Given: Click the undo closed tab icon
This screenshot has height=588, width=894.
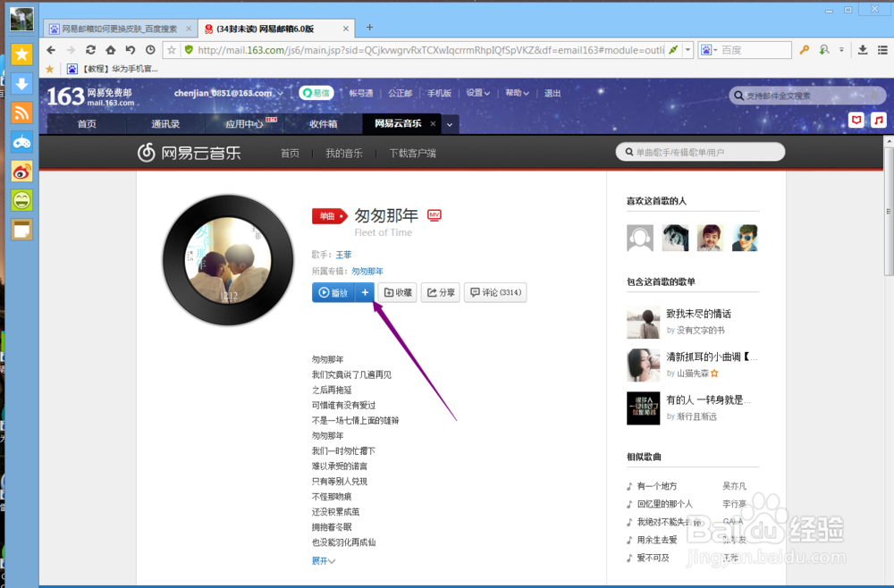Looking at the screenshot, I should coord(131,50).
